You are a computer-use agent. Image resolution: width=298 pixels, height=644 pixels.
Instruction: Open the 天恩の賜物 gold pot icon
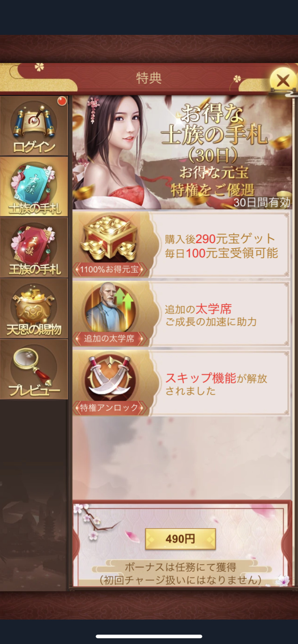pos(34,308)
